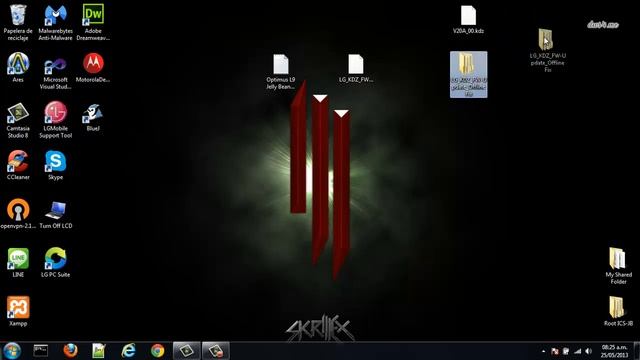Click the volume speaker tray icon
This screenshot has height=360, width=640.
(x=589, y=351)
